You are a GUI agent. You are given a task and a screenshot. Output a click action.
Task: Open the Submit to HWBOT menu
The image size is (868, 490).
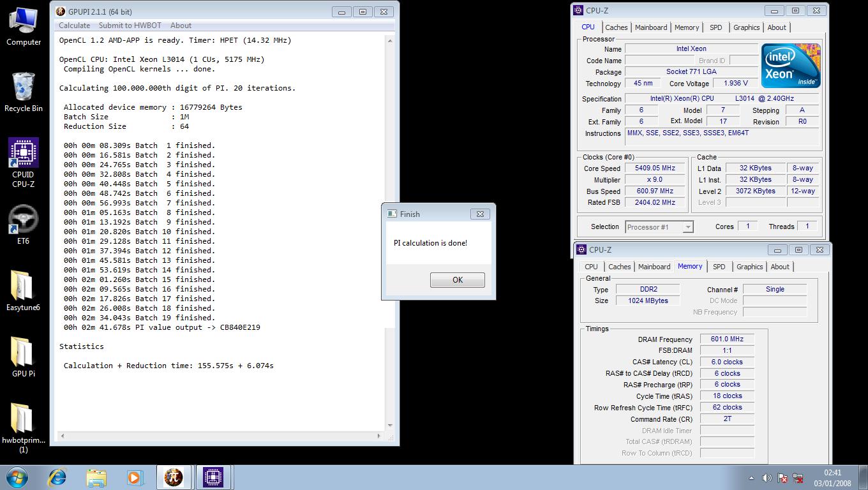click(130, 26)
